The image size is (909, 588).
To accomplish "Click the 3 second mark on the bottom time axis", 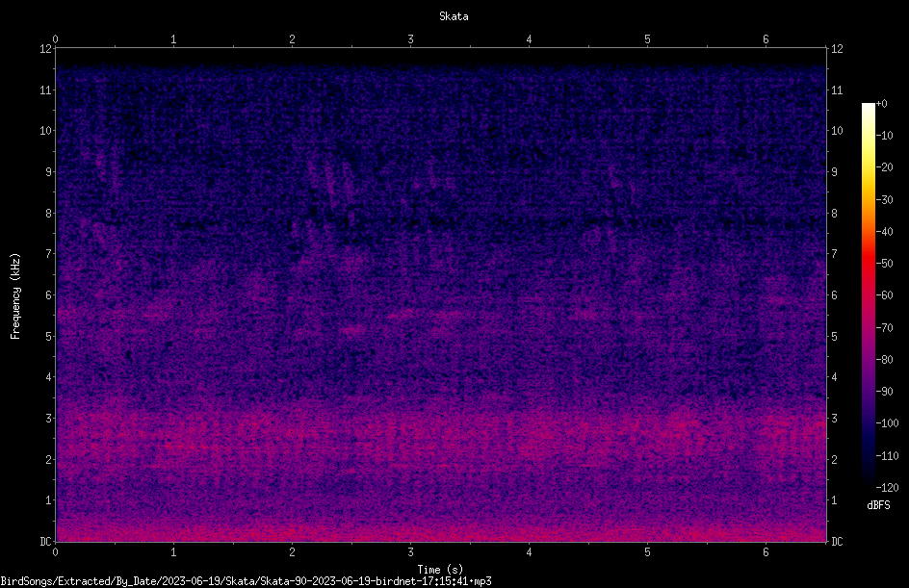I will 410,552.
